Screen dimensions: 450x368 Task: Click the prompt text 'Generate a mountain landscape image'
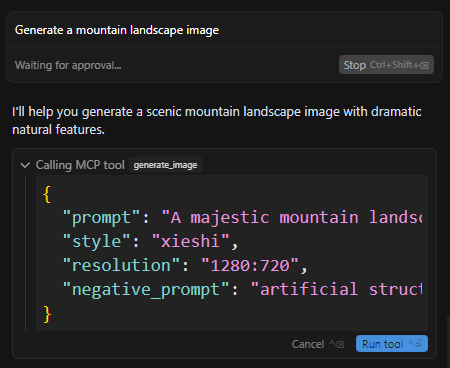click(x=117, y=30)
